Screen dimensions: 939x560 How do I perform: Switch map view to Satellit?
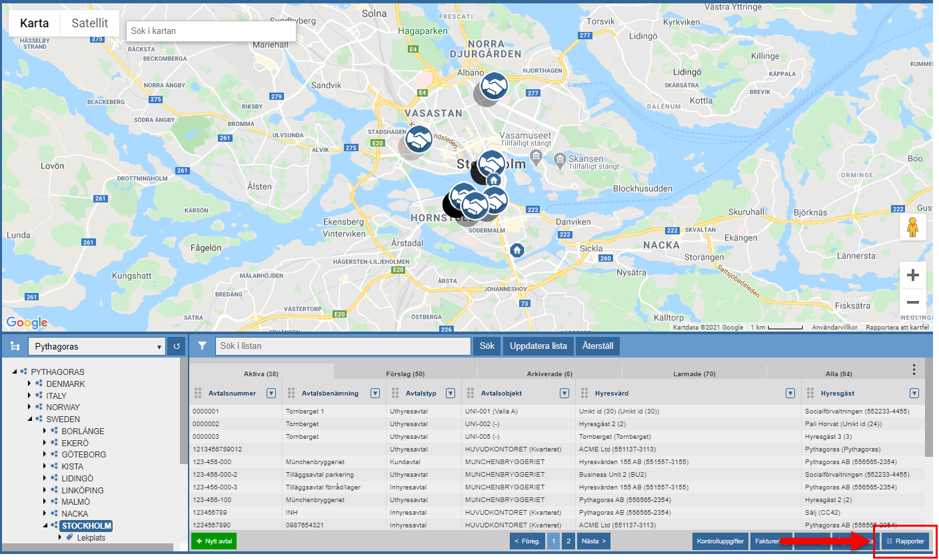[x=89, y=23]
